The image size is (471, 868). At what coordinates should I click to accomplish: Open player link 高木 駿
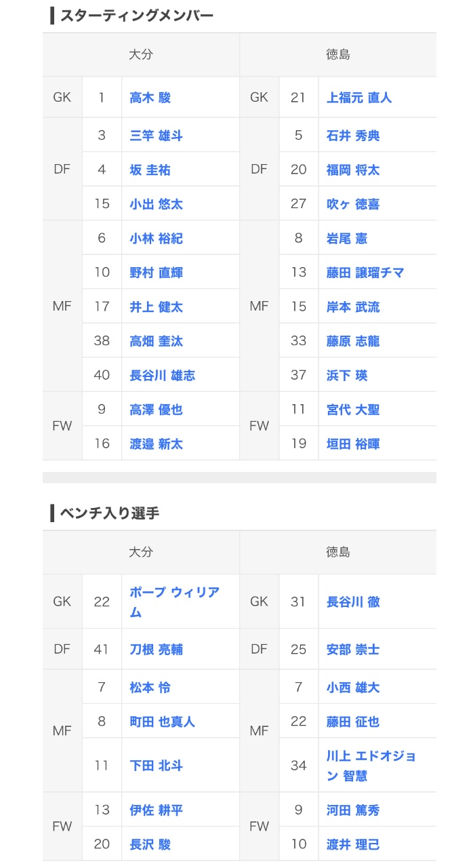tap(150, 98)
